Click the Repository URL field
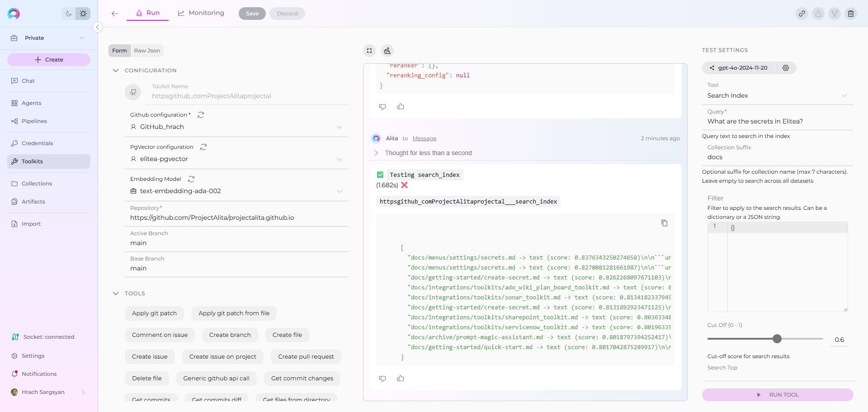868x412 pixels. click(x=236, y=218)
